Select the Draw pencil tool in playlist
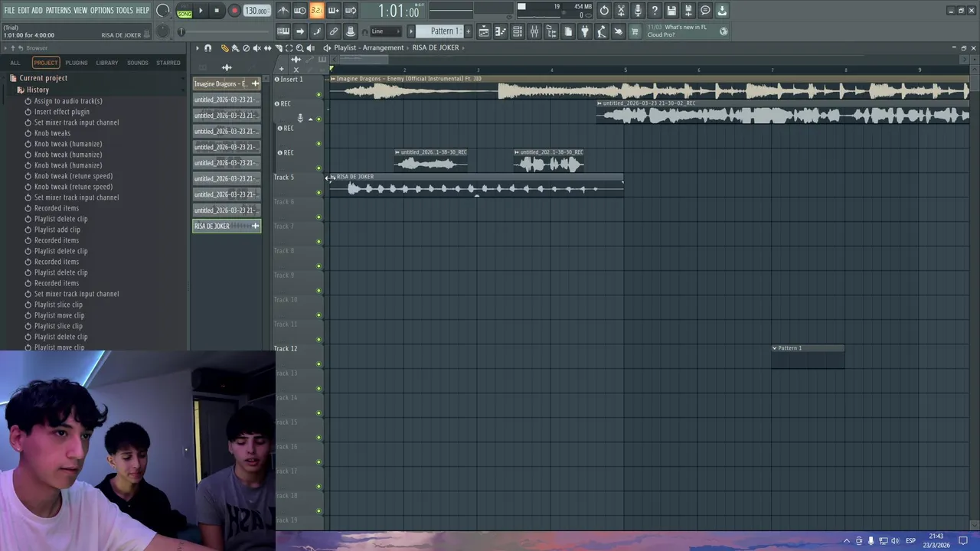980x551 pixels. [224, 48]
